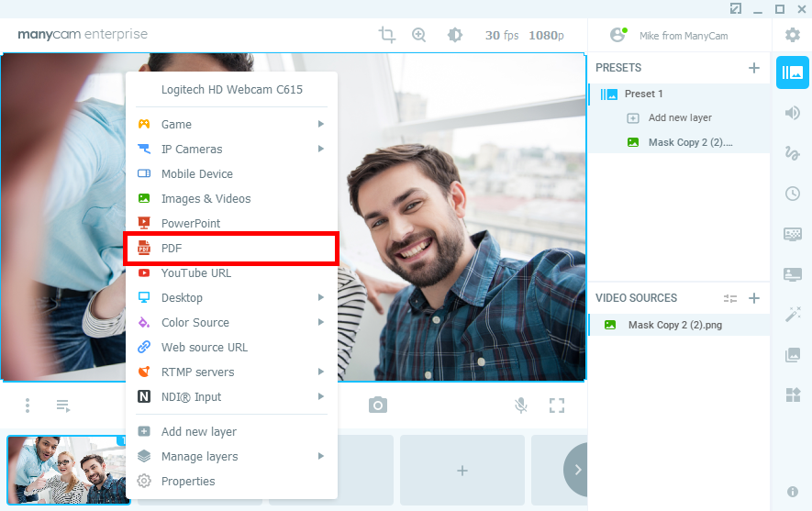Click the Preset 1 icon row
This screenshot has height=511, width=812.
(680, 94)
